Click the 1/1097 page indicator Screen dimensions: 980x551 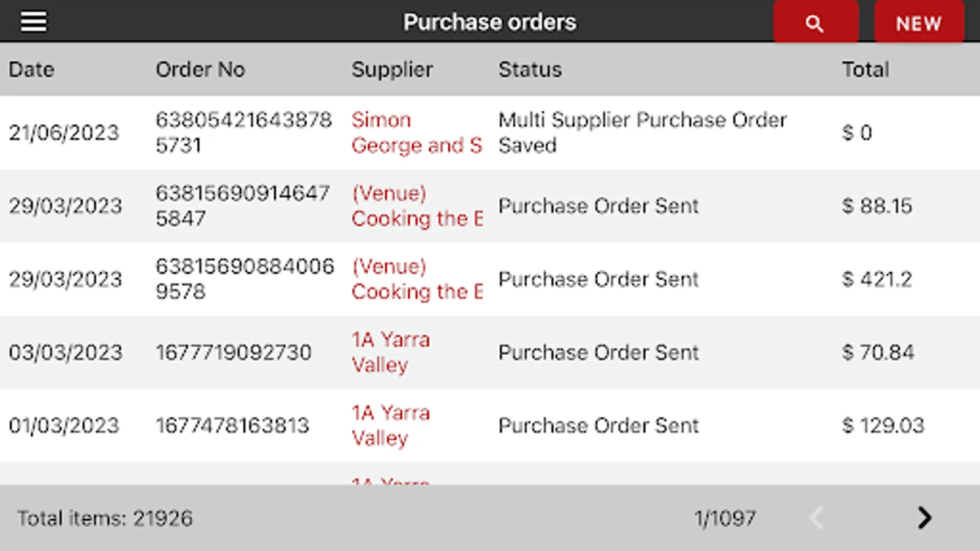pyautogui.click(x=725, y=519)
